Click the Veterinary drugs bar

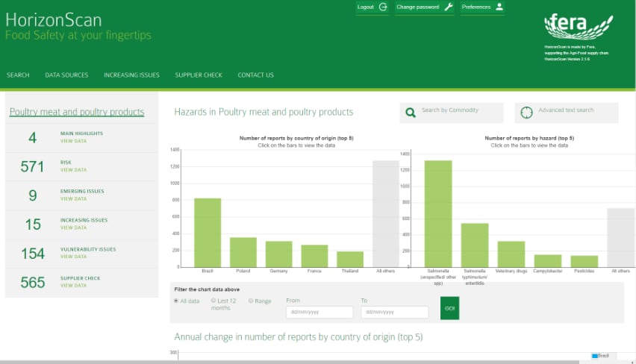tap(511, 254)
